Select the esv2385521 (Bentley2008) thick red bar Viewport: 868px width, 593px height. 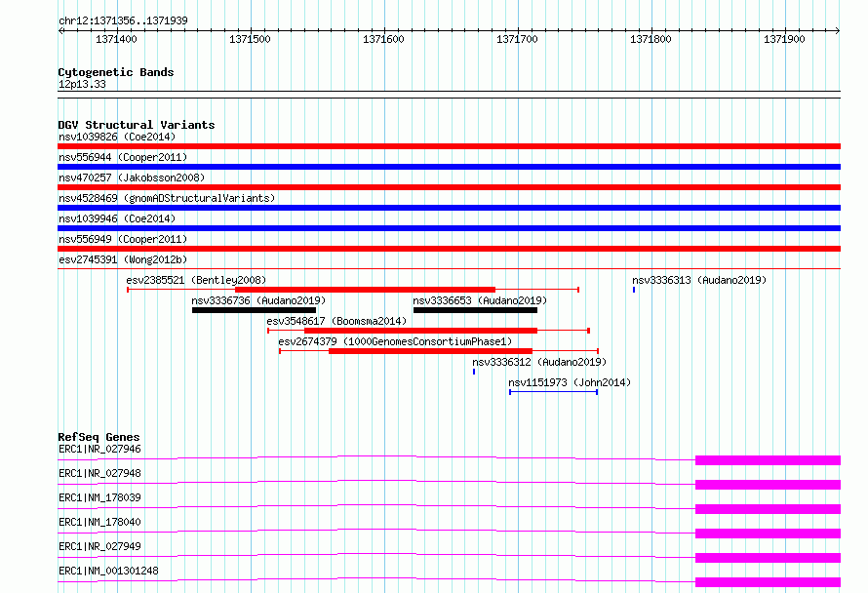pyautogui.click(x=366, y=290)
